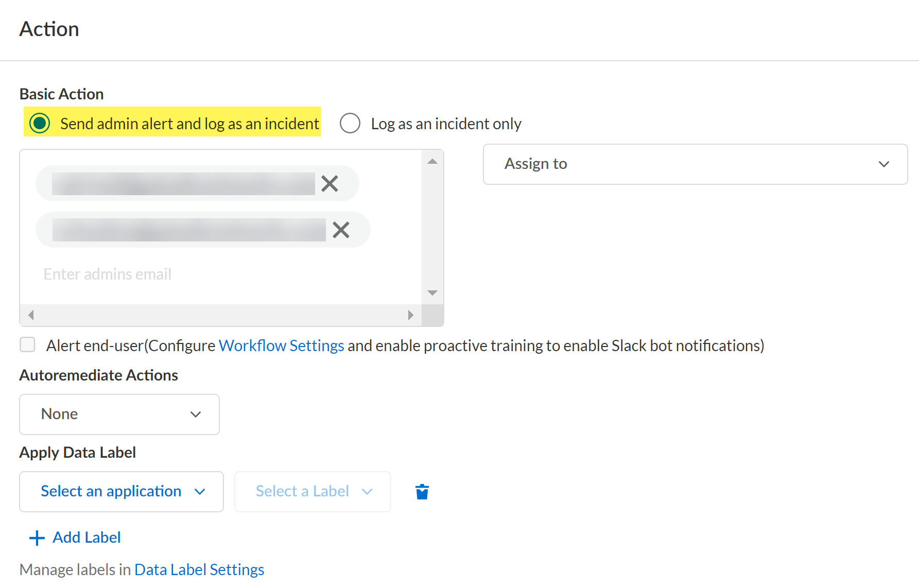The image size is (919, 588).
Task: Click the Enter admins email field
Action: [154, 274]
